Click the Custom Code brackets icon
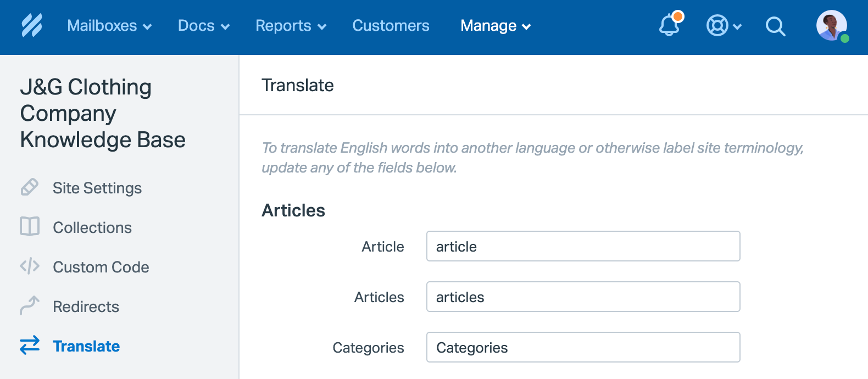Screen dimensions: 868x379 (x=30, y=266)
